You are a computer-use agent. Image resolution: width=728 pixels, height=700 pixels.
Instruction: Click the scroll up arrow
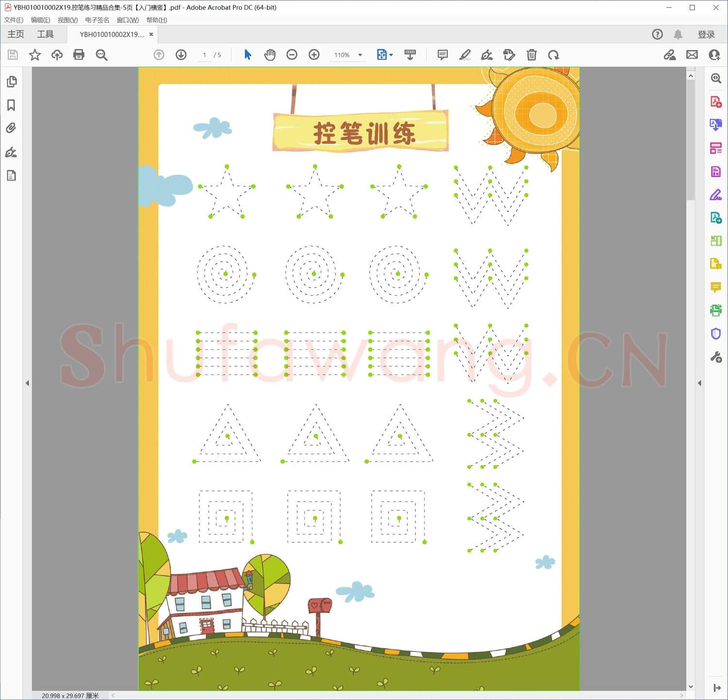pyautogui.click(x=691, y=76)
